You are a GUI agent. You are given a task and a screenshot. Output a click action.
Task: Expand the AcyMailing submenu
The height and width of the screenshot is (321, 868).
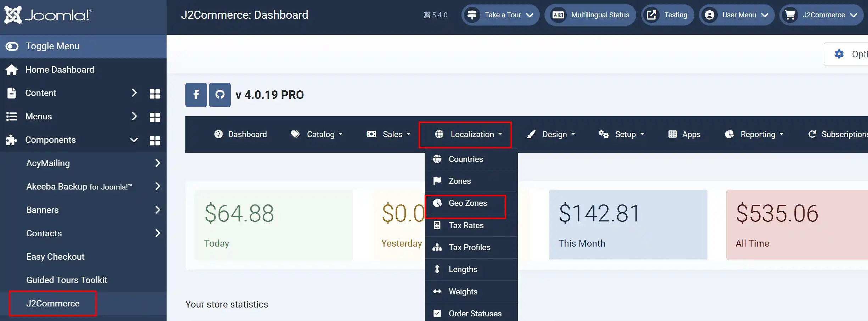coord(158,163)
